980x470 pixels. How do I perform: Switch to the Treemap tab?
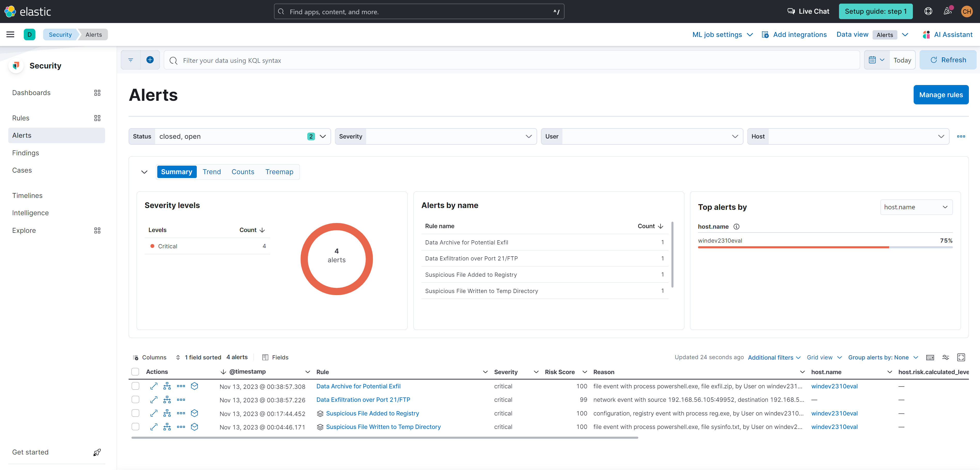279,172
